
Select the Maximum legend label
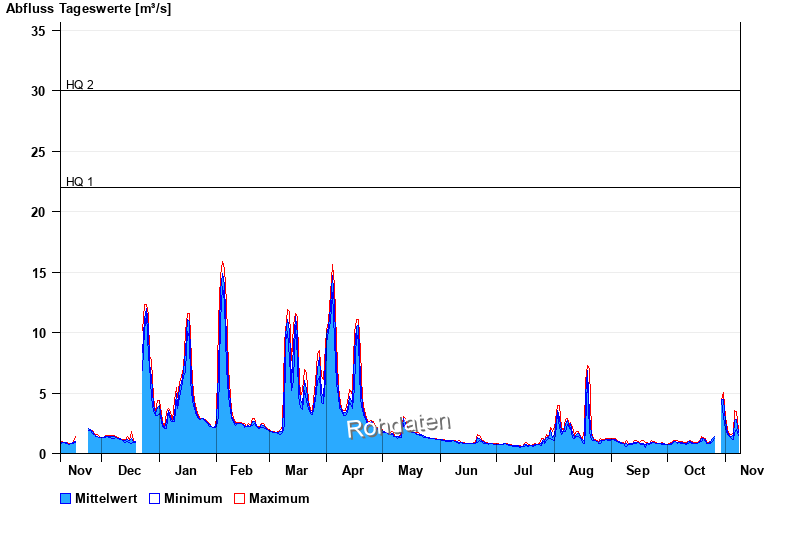click(x=279, y=498)
